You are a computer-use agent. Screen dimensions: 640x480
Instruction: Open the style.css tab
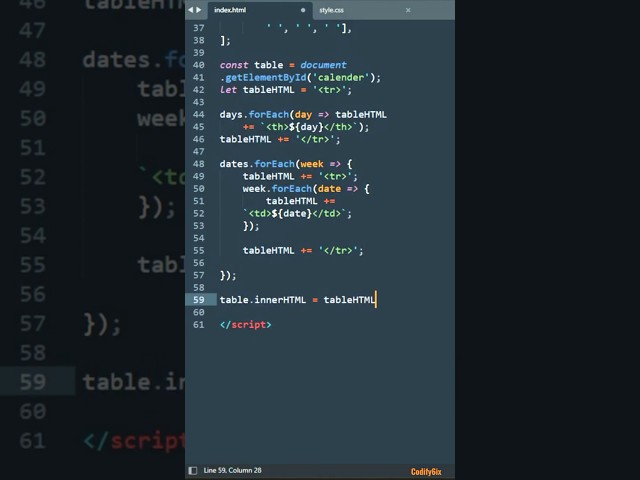pos(331,10)
